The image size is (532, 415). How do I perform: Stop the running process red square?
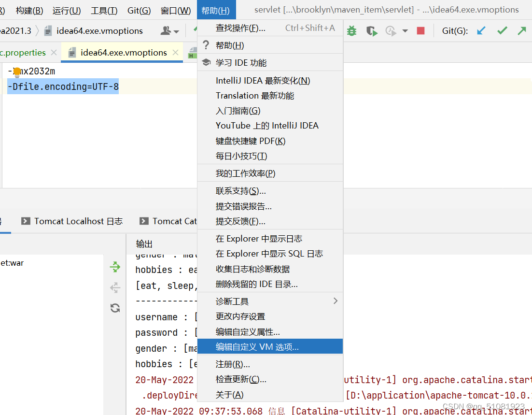coord(420,31)
